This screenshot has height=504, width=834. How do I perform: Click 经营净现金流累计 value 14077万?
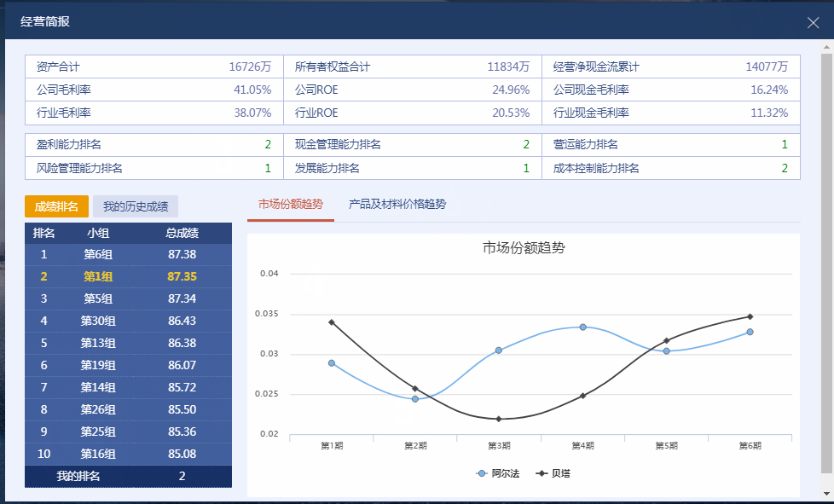[767, 67]
